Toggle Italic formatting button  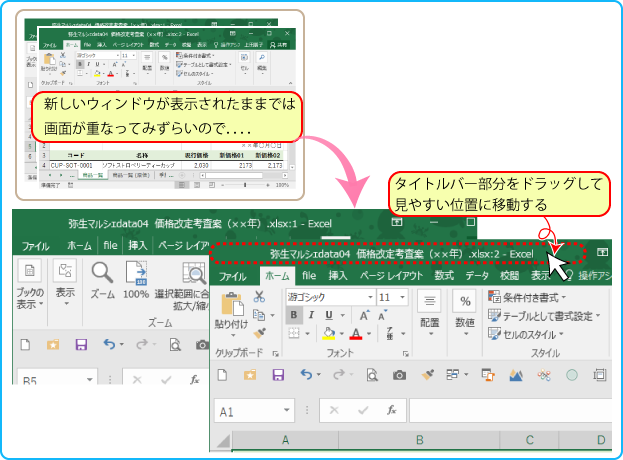click(311, 315)
